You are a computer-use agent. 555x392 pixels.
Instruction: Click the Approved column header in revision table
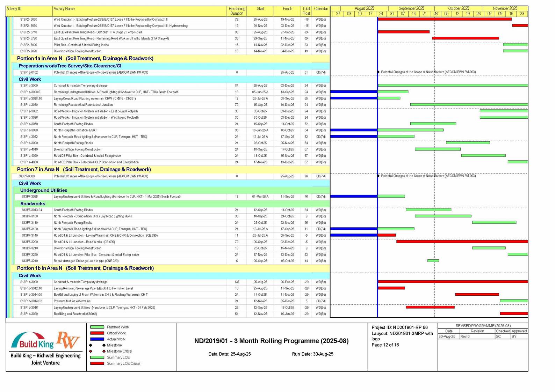click(519, 331)
